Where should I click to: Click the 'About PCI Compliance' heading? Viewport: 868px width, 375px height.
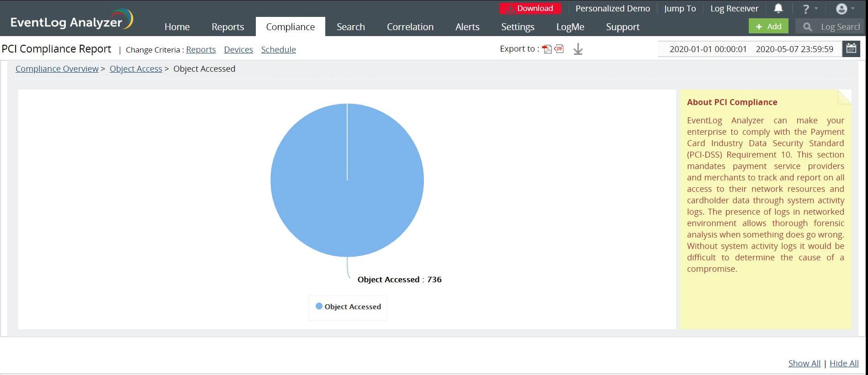point(732,102)
